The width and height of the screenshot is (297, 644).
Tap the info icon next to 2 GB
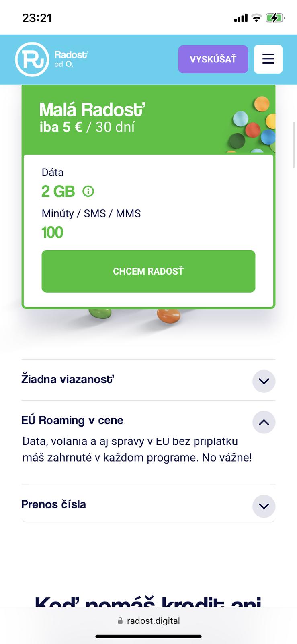[x=88, y=191]
